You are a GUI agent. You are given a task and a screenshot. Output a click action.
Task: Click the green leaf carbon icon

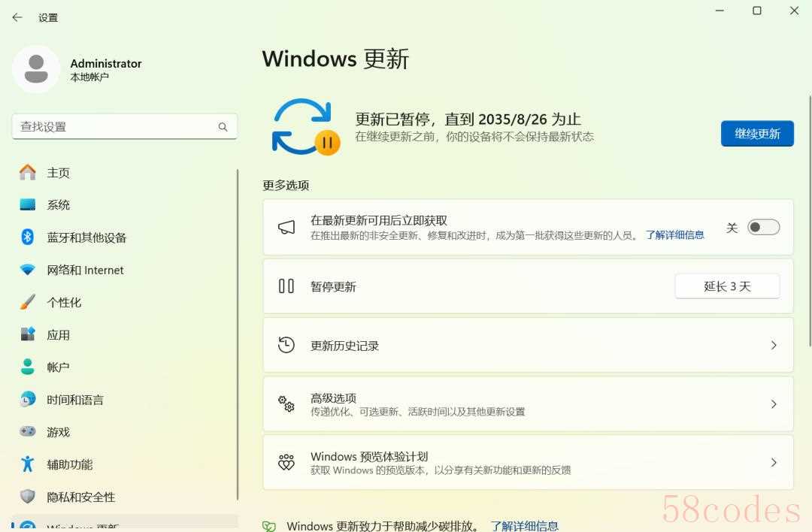(x=269, y=526)
